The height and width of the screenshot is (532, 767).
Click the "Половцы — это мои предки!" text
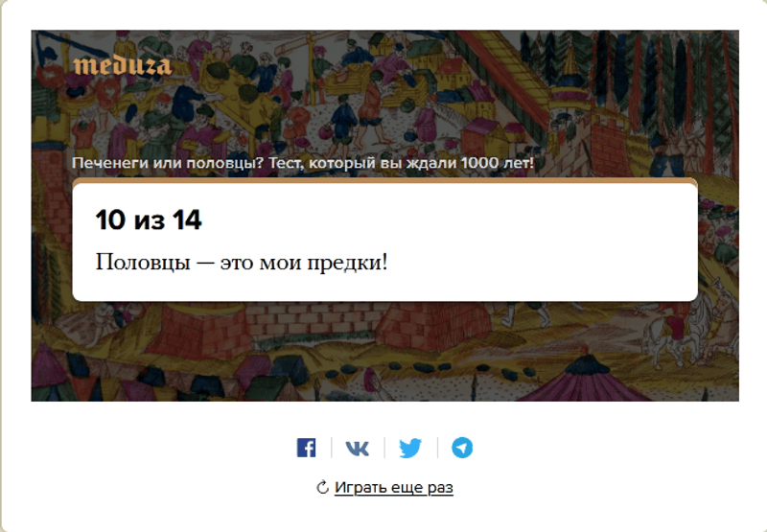[242, 262]
